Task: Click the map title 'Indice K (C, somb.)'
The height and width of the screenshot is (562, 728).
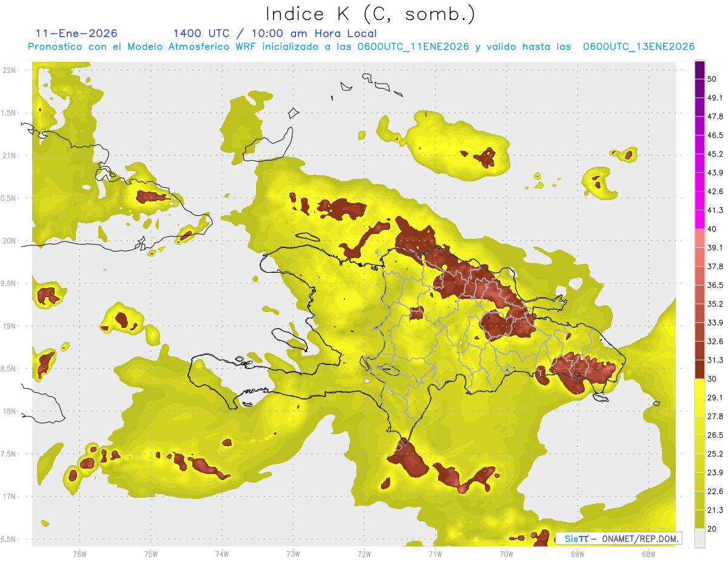Action: pos(371,13)
